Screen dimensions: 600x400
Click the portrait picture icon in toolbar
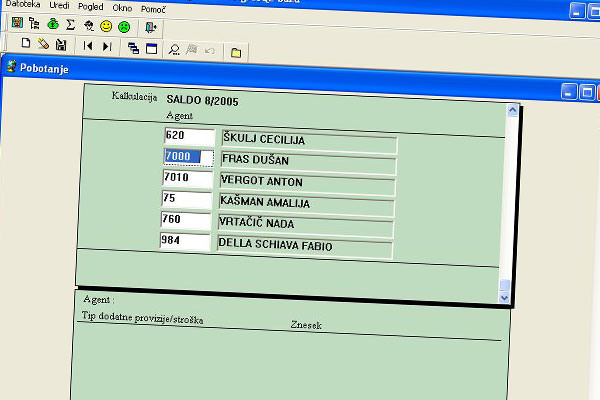17,23
